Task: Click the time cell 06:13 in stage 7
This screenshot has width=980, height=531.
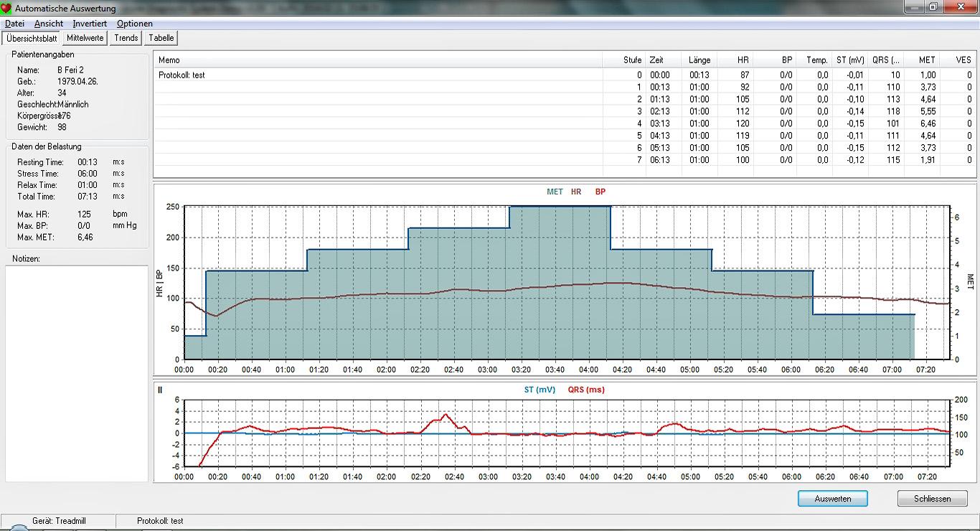Action: coord(659,160)
